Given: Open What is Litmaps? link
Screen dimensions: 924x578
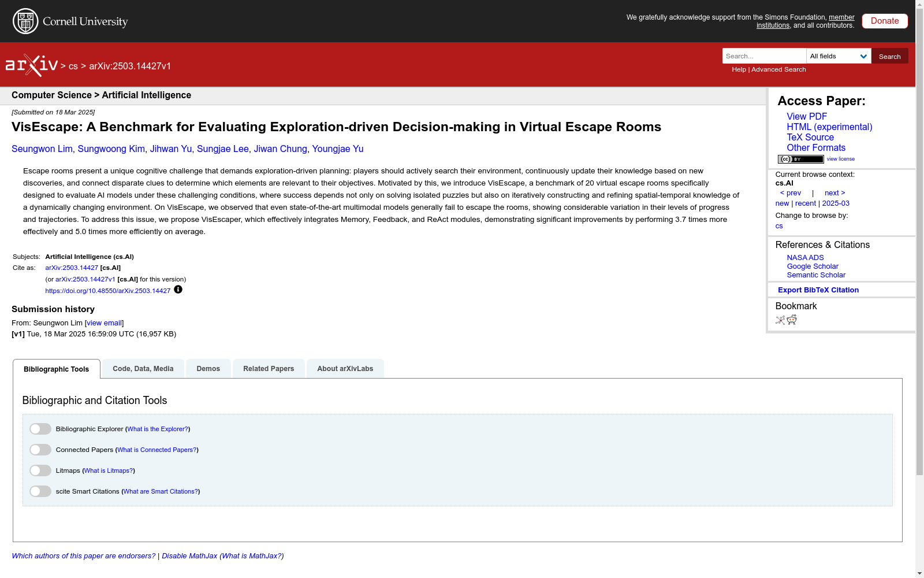Looking at the screenshot, I should point(109,470).
